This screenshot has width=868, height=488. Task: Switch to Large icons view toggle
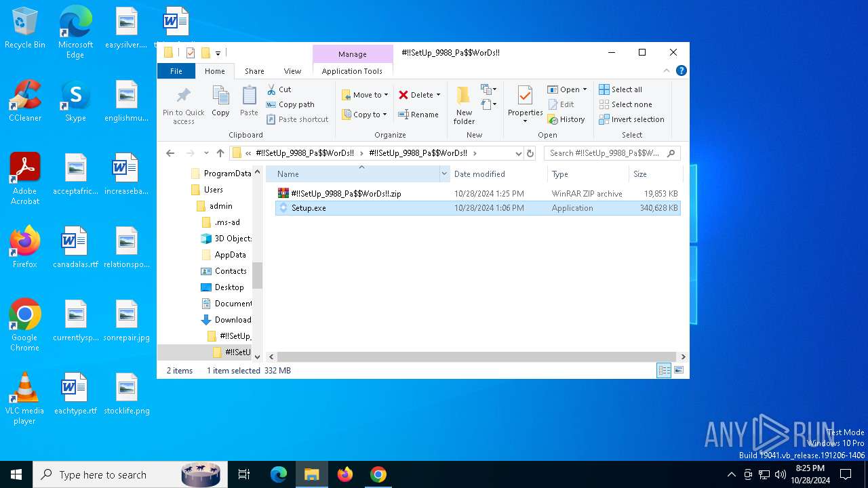[x=678, y=370]
